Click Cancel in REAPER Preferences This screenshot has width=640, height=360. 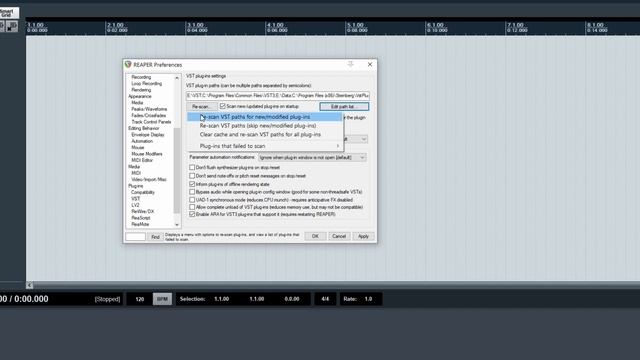coord(339,236)
